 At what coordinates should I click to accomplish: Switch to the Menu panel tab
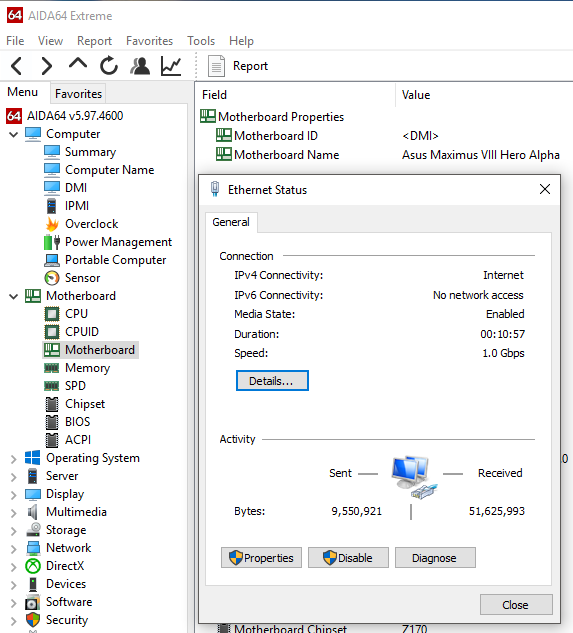(x=23, y=92)
